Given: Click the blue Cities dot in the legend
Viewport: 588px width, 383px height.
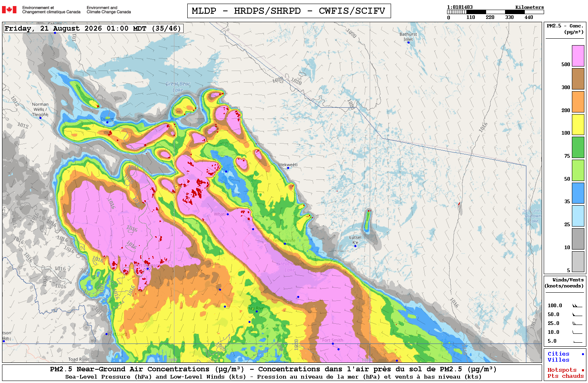Looking at the screenshot, I should point(583,354).
